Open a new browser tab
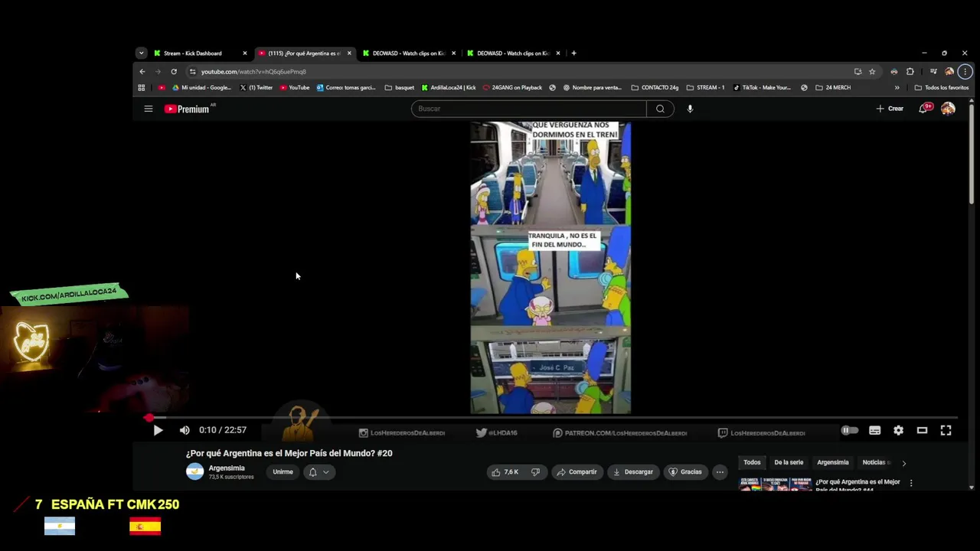 pos(573,54)
